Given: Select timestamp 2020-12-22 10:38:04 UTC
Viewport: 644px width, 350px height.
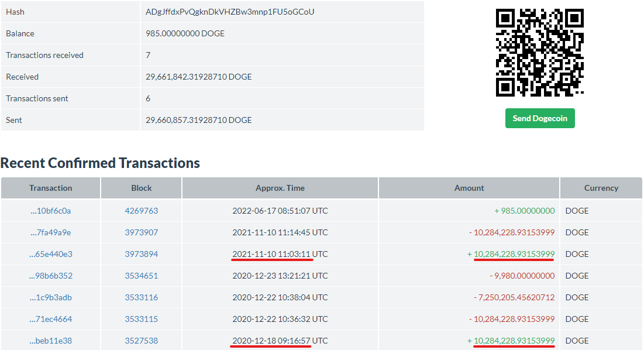Looking at the screenshot, I should pyautogui.click(x=280, y=297).
